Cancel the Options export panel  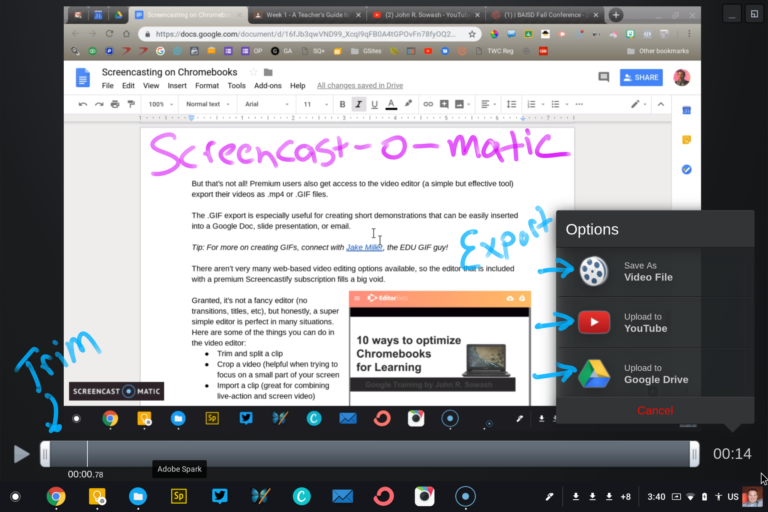tap(655, 411)
